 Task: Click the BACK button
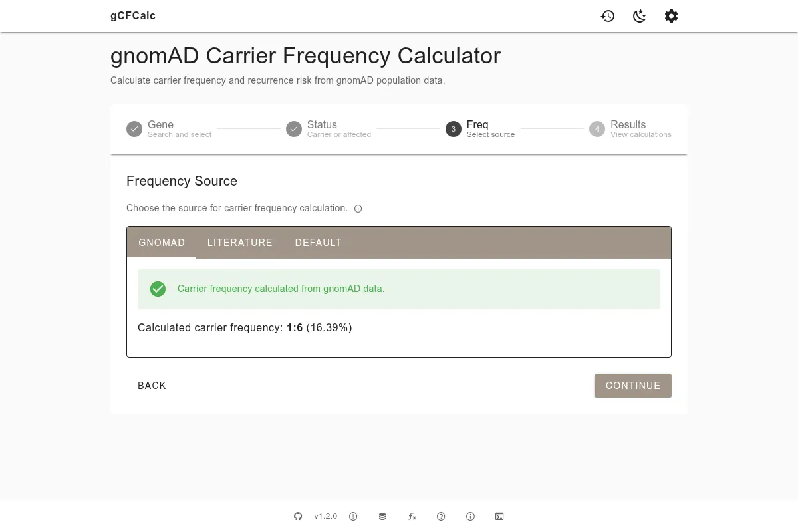(152, 386)
